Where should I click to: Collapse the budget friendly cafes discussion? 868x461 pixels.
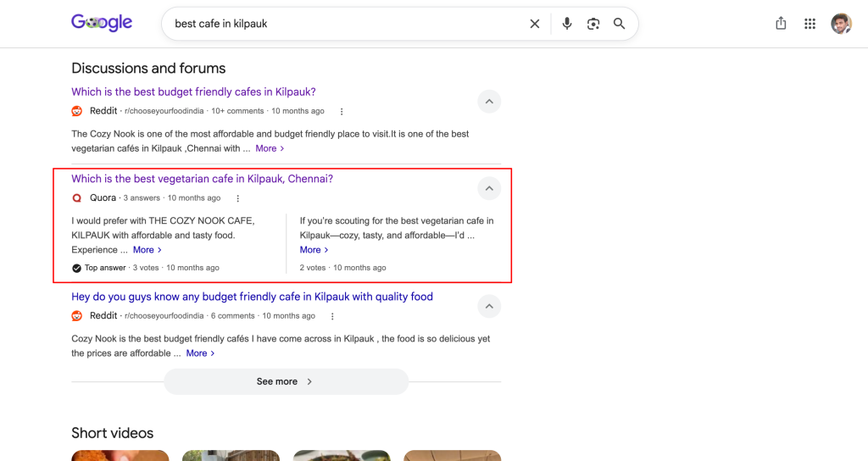(x=489, y=102)
